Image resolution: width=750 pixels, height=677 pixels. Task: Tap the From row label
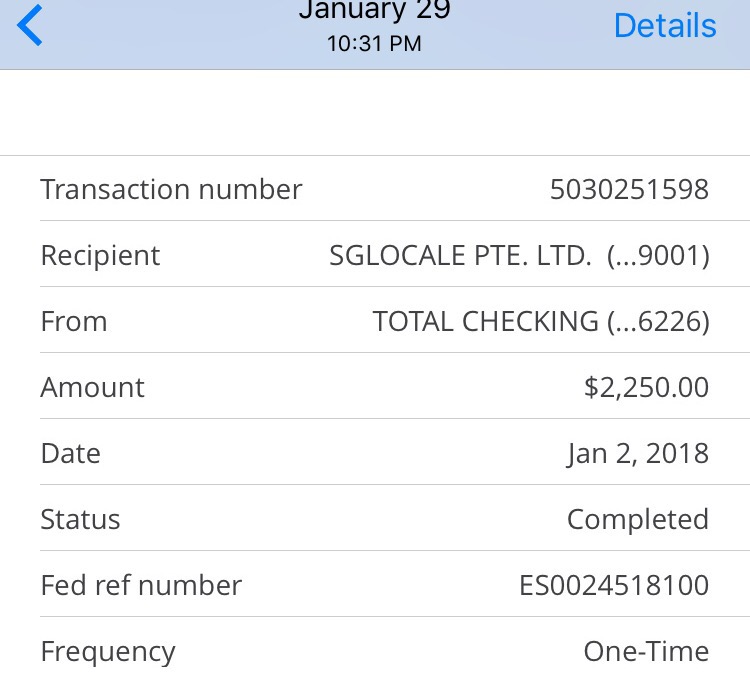[74, 321]
